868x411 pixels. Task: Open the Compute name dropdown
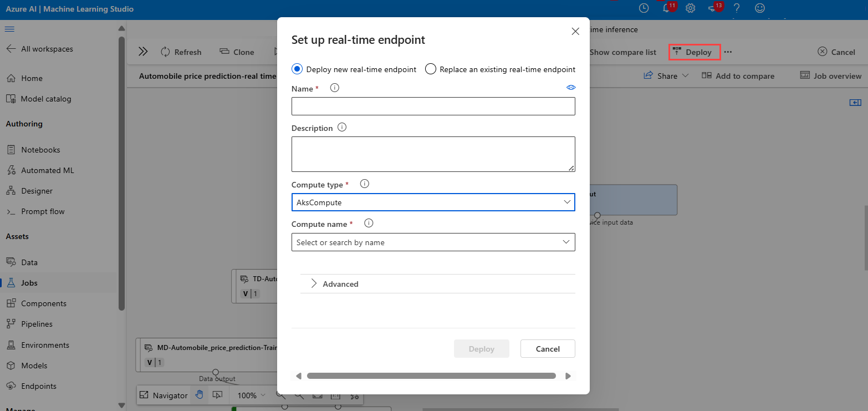tap(433, 242)
